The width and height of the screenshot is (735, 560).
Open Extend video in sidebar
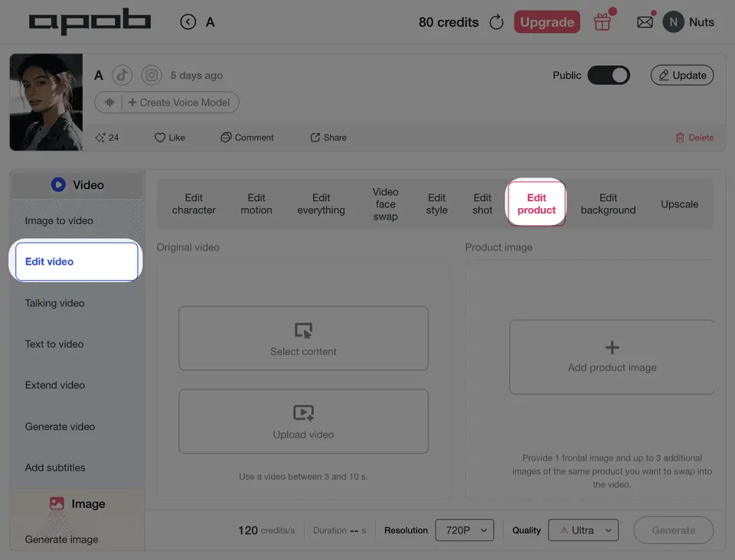[55, 385]
